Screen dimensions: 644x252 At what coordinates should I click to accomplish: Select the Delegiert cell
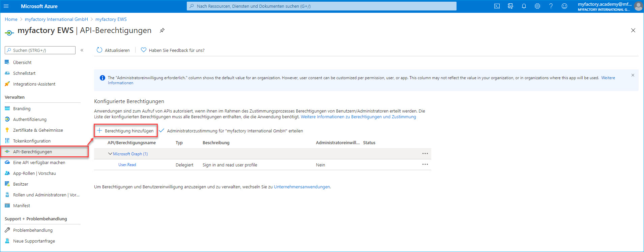[x=184, y=165]
